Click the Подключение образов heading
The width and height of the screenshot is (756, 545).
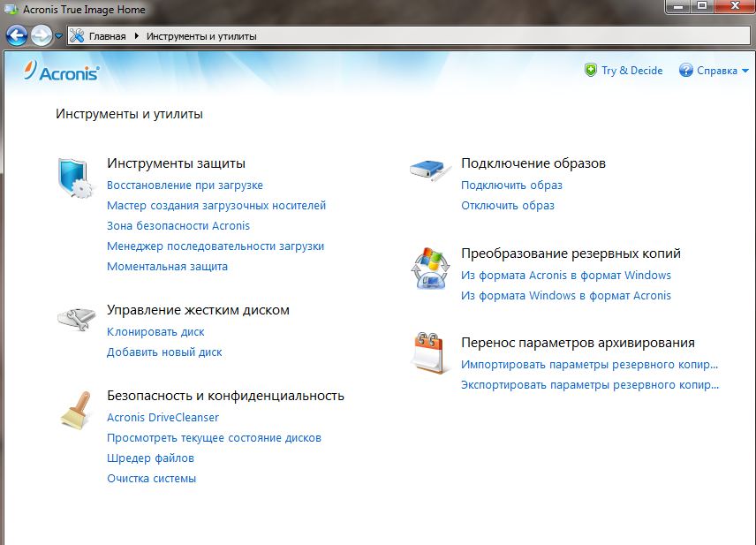533,163
